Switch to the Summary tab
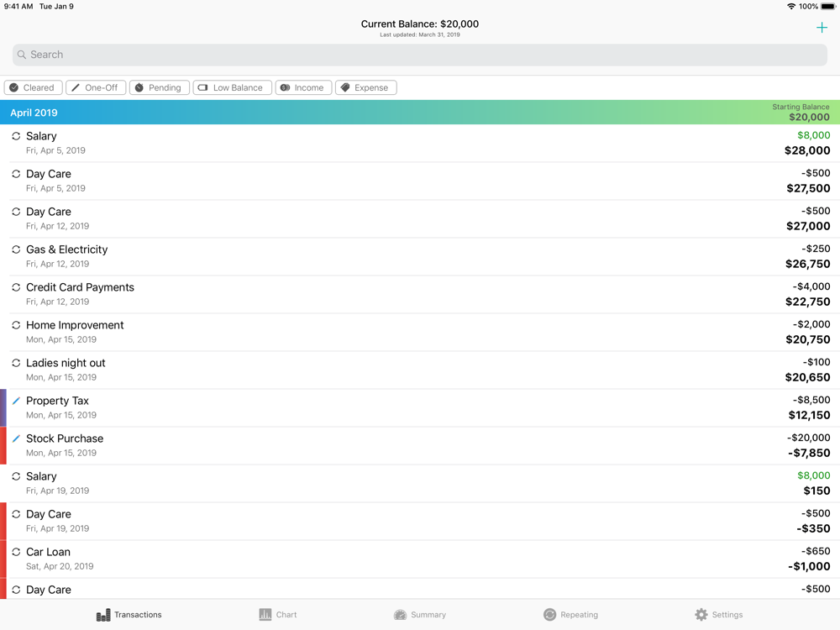The image size is (840, 630). point(419,615)
